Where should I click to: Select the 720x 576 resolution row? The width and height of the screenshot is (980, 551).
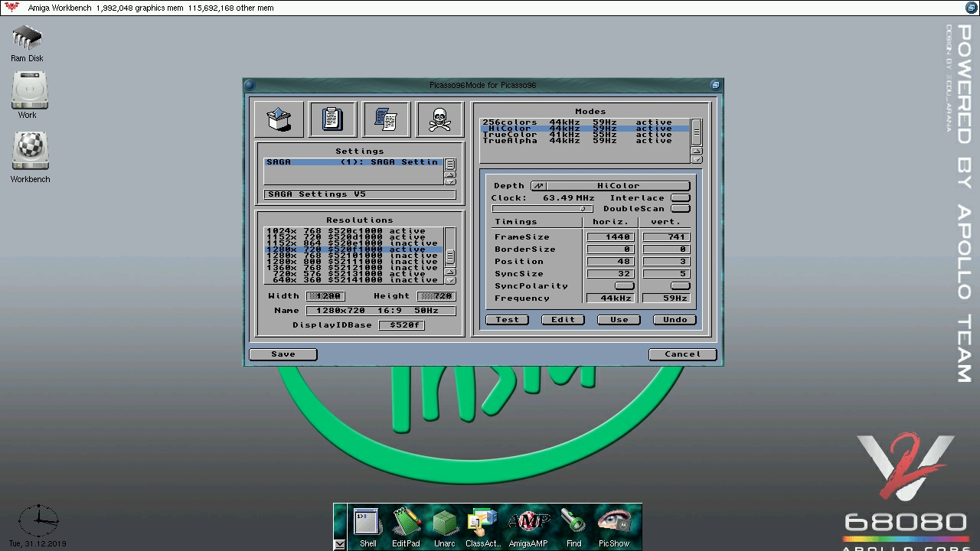tap(354, 274)
